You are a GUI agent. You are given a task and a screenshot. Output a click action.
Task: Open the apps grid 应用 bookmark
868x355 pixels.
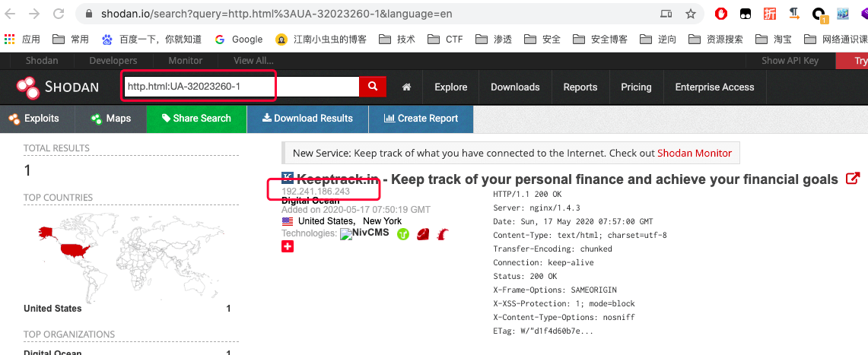[x=22, y=40]
